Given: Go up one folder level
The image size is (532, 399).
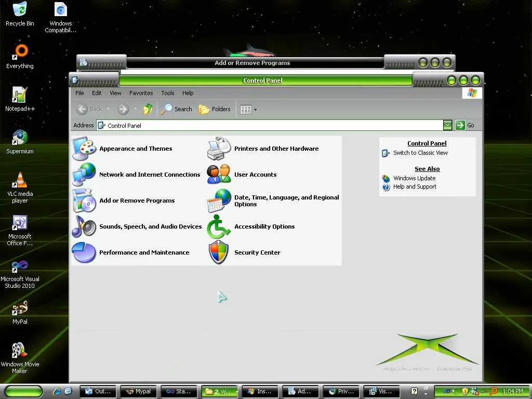Looking at the screenshot, I should click(x=148, y=109).
